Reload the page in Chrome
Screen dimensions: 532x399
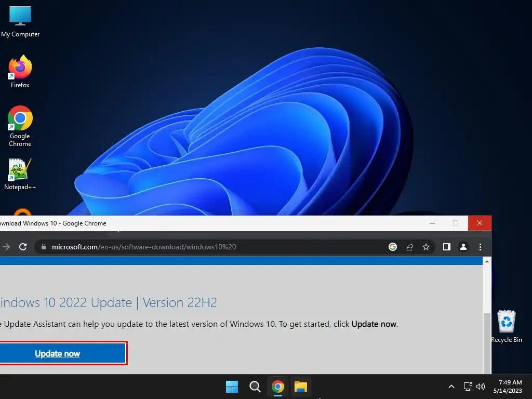23,247
